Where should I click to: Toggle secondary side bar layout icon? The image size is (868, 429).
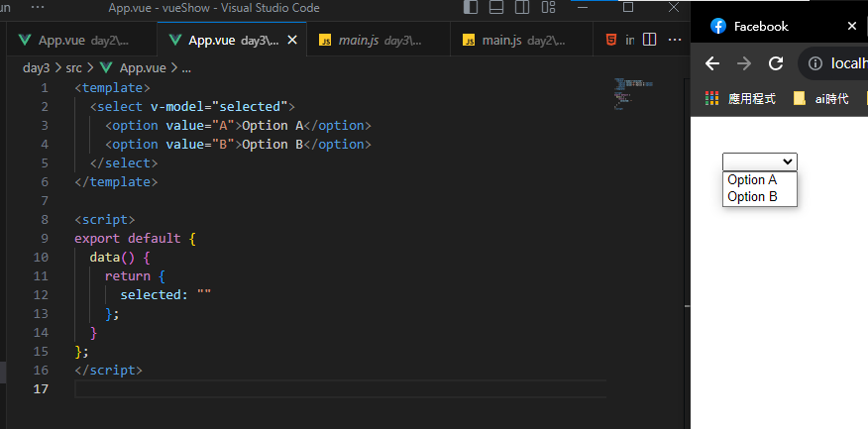[522, 8]
